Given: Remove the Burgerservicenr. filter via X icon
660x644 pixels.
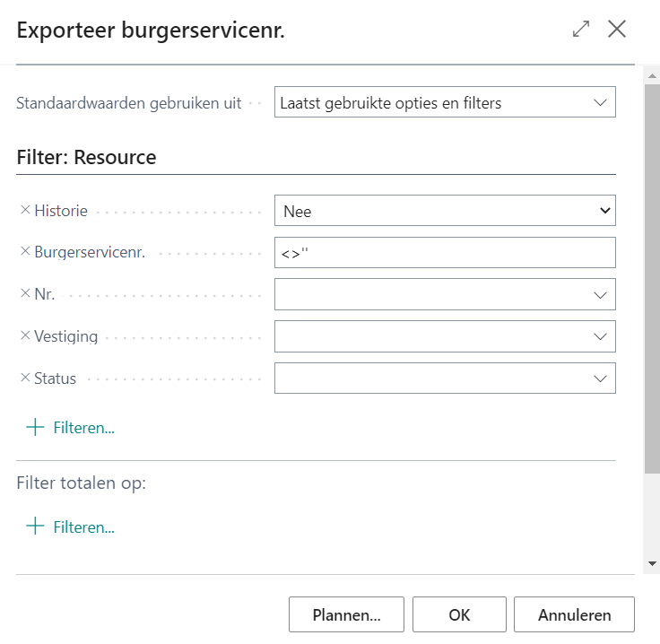Looking at the screenshot, I should coord(25,252).
